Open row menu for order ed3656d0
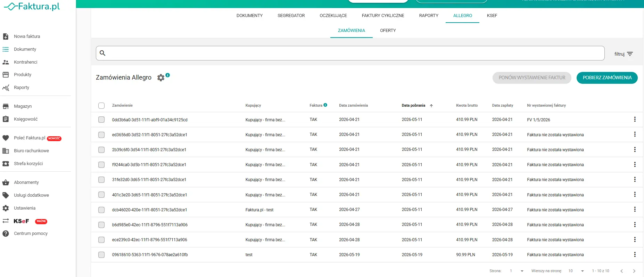 (635, 135)
